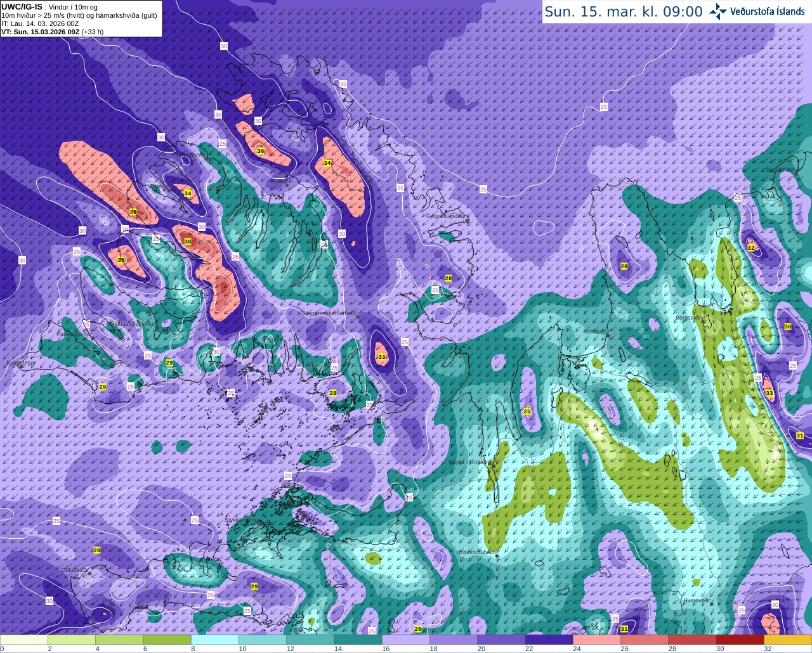
Task: Select the '32' value on the legend scale
Action: click(768, 649)
